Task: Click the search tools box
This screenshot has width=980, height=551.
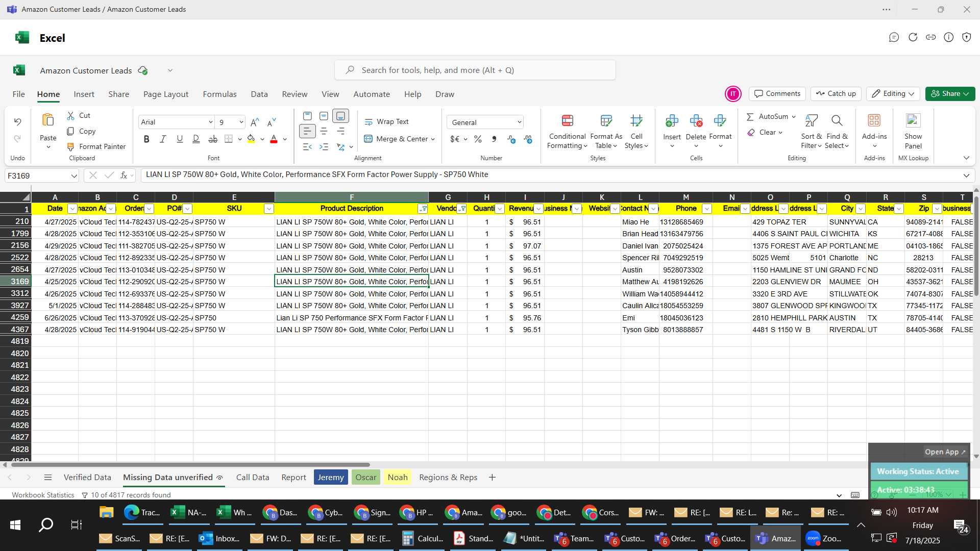Action: coord(475,70)
